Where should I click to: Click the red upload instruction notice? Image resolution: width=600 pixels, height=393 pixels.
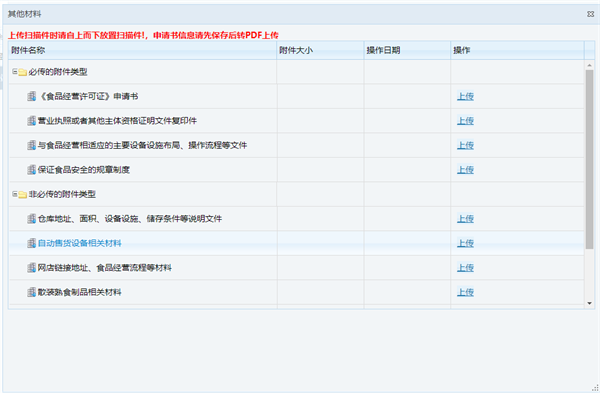click(143, 35)
